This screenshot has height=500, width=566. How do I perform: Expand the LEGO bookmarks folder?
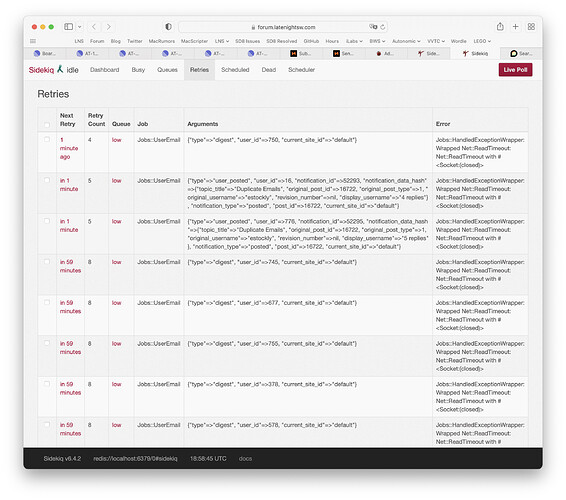[482, 41]
